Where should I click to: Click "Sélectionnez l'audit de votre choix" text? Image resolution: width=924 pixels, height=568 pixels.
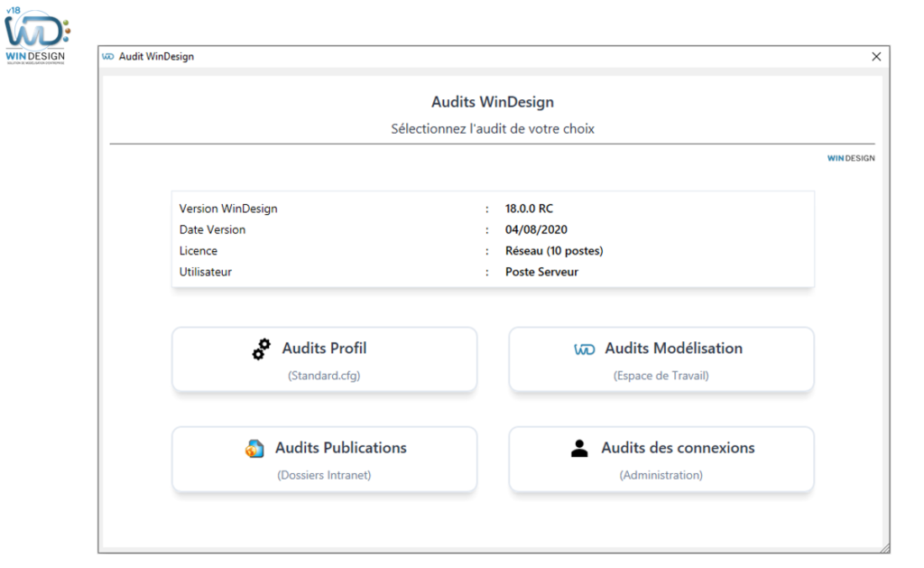pos(493,129)
